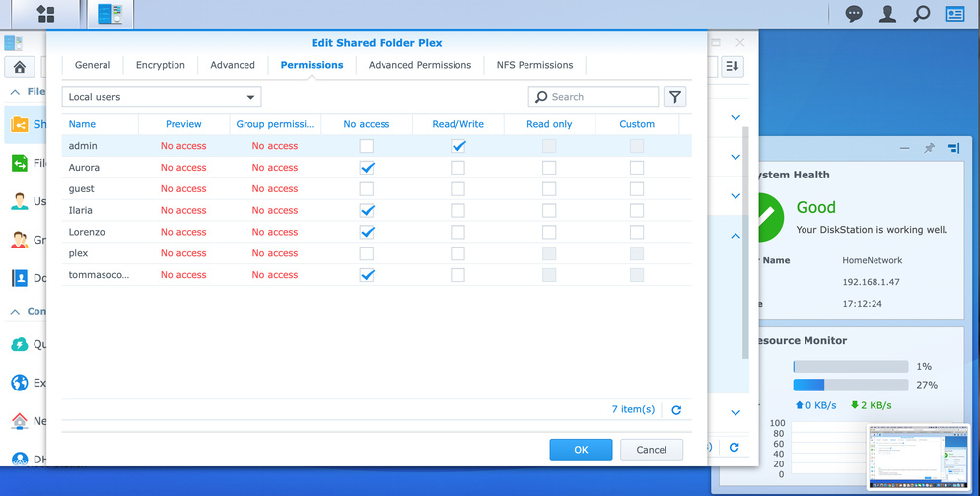
Task: Collapse the expanded shared folder chevron
Action: point(735,236)
